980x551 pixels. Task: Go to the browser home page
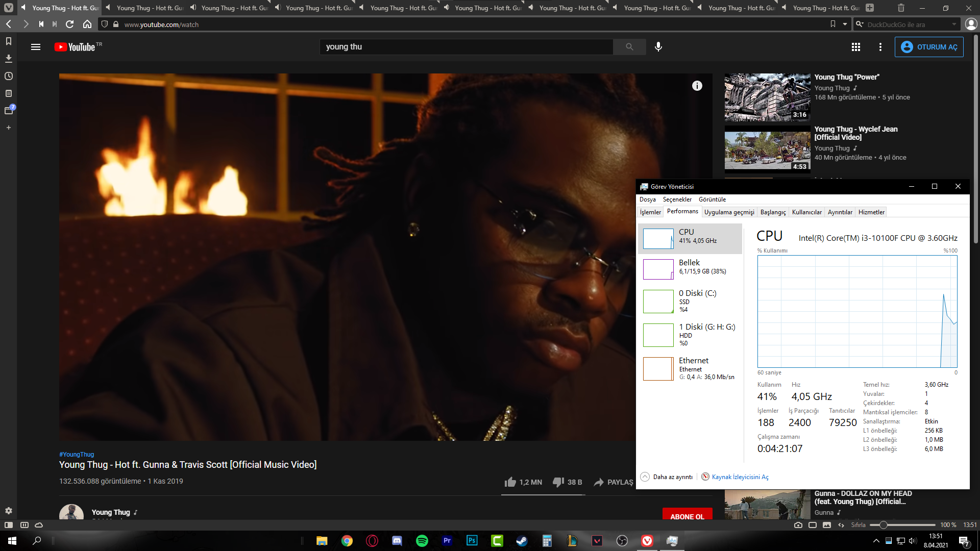87,24
